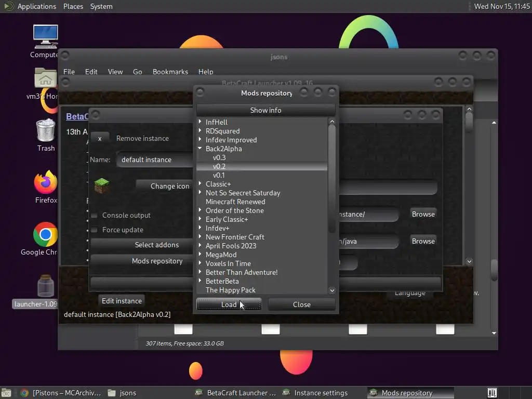Open the launcher-1.09 jar desktop icon
The width and height of the screenshot is (532, 399).
(46, 286)
